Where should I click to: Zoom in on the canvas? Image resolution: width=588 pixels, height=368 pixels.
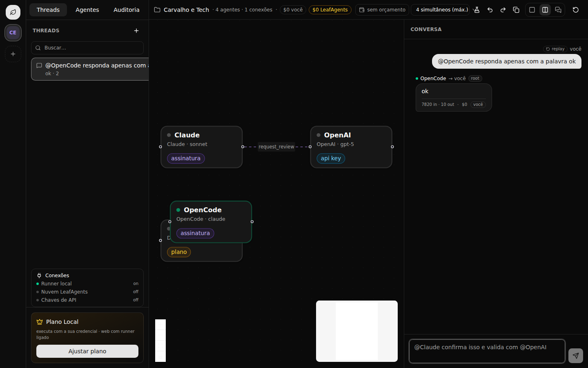tap(160, 325)
